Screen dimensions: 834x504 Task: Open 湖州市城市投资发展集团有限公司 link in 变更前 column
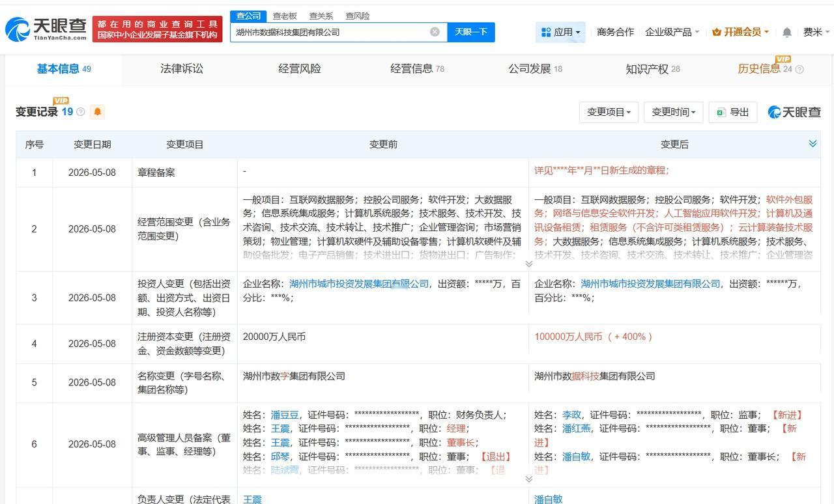tap(359, 284)
